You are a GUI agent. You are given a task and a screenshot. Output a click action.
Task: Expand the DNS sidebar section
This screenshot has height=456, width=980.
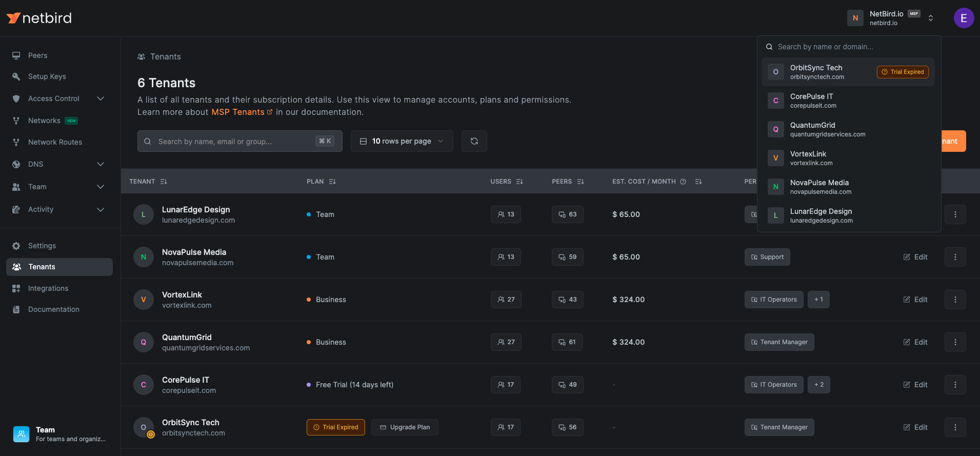coord(101,164)
